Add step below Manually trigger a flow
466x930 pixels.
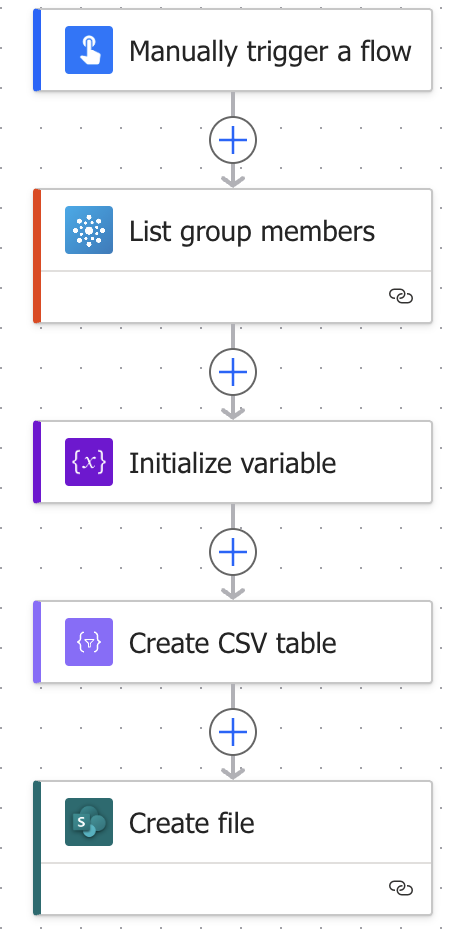(x=233, y=140)
